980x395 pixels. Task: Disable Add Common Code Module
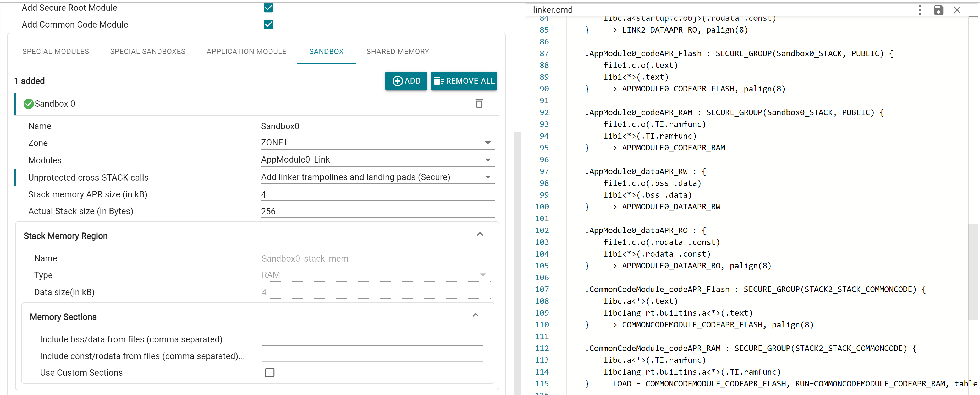pos(269,24)
